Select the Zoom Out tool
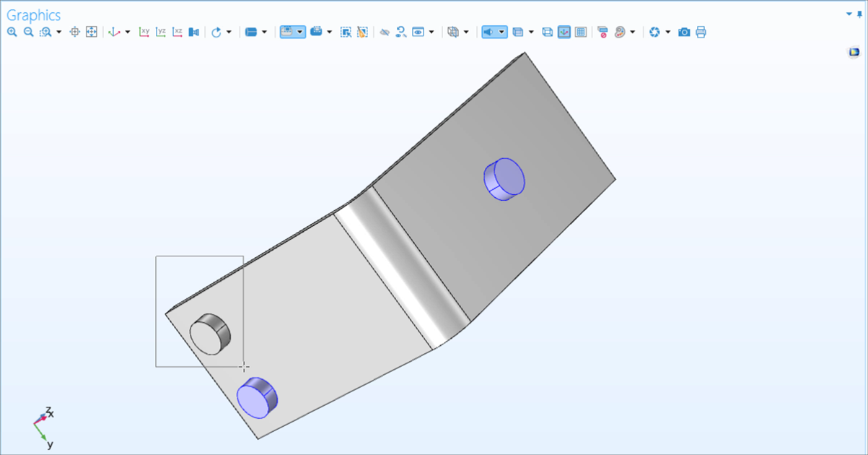 click(x=27, y=32)
